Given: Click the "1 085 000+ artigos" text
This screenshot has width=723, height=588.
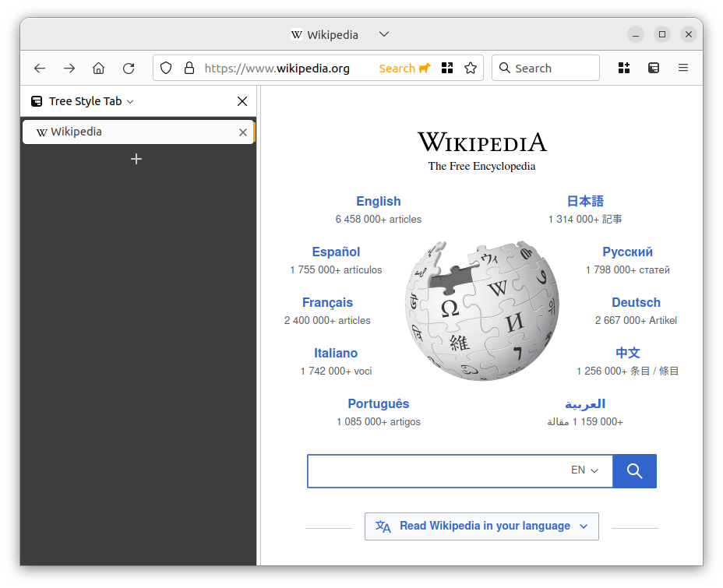Looking at the screenshot, I should [379, 422].
